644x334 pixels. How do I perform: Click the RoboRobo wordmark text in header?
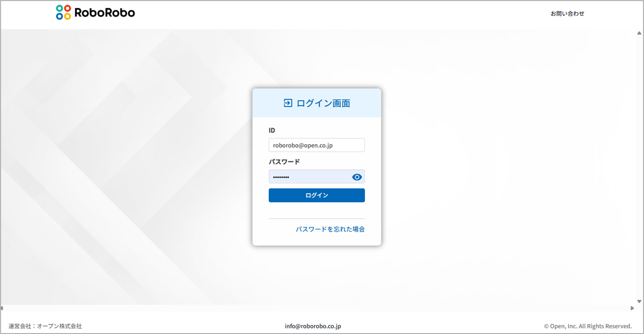point(104,13)
